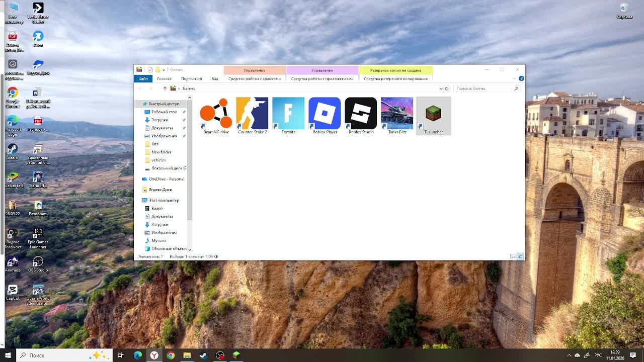Image resolution: width=644 pixels, height=362 pixels.
Task: Open the lists folder in sidebar
Action: (155, 144)
